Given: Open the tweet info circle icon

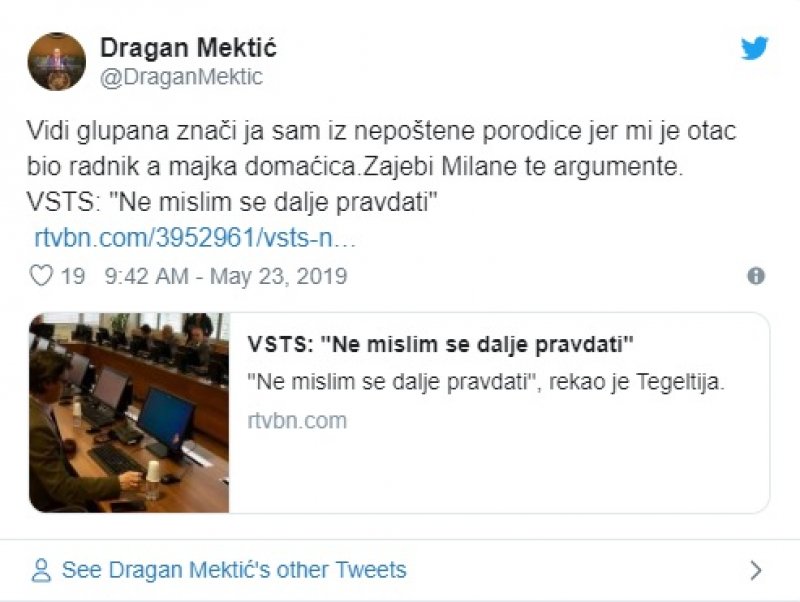Looking at the screenshot, I should (x=756, y=276).
